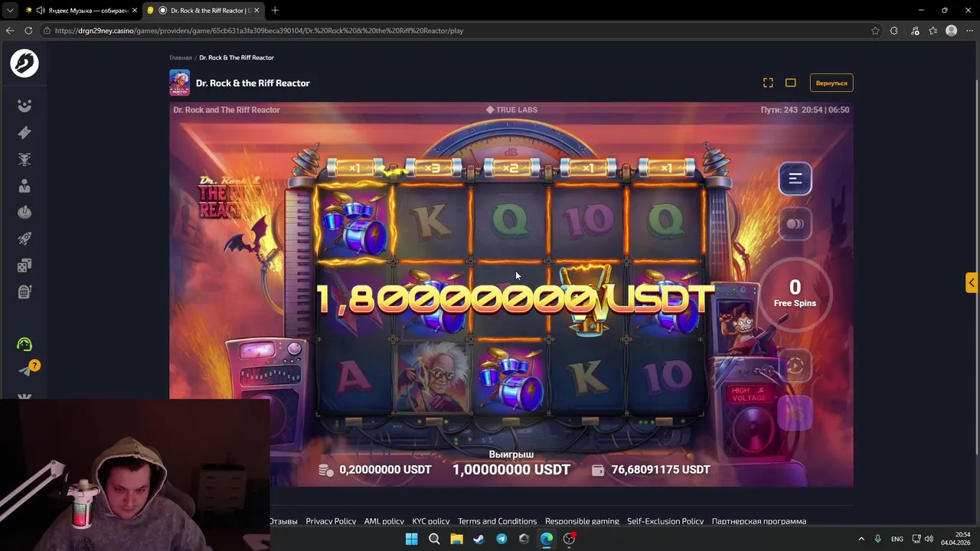The width and height of the screenshot is (980, 551).
Task: Open the Self-Exclusion Policy link
Action: pos(665,521)
